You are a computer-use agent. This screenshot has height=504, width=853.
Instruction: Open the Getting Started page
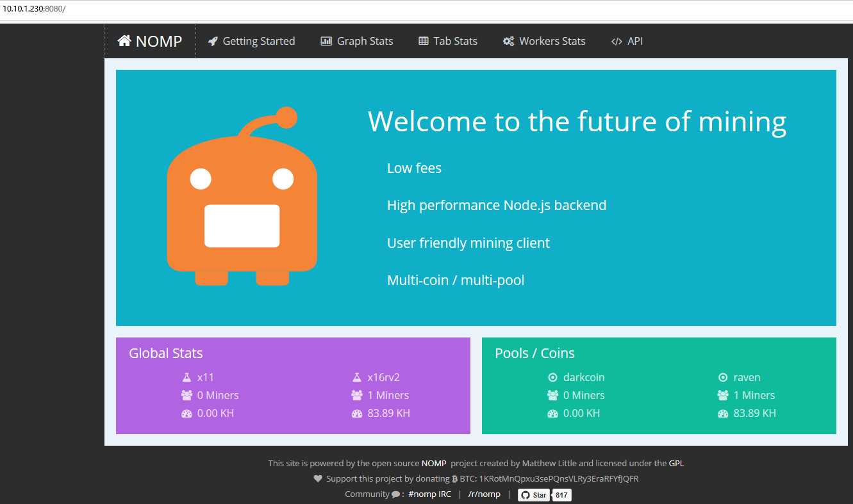pyautogui.click(x=251, y=41)
